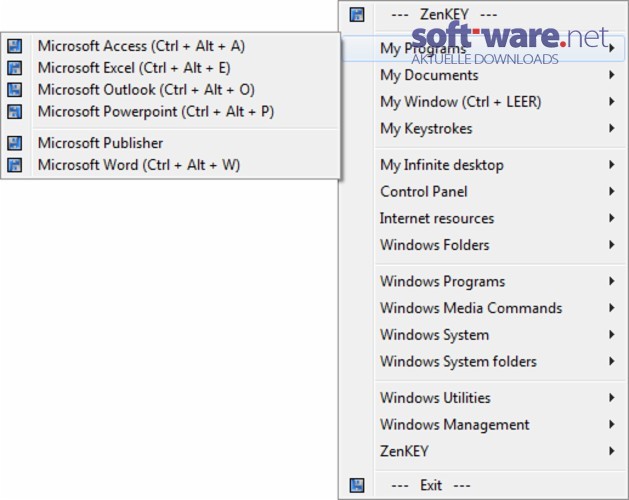Click the icon beside Microsoft Access
The height and width of the screenshot is (500, 629).
pyautogui.click(x=15, y=46)
